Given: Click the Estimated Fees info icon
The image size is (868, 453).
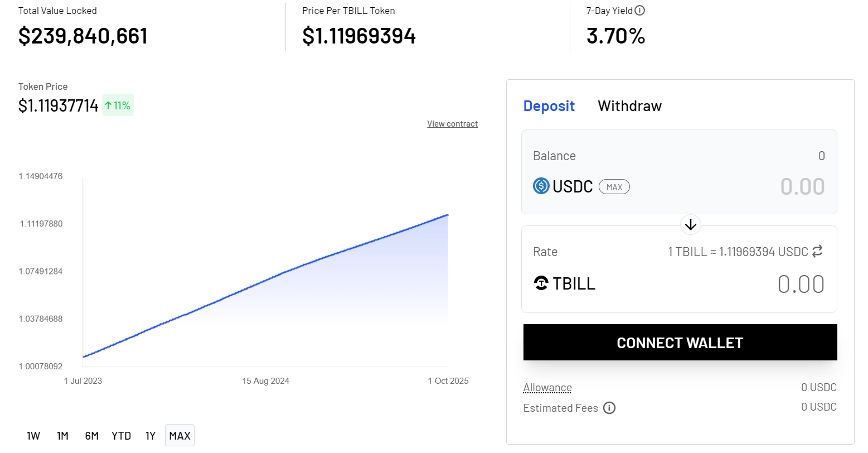Looking at the screenshot, I should point(609,408).
